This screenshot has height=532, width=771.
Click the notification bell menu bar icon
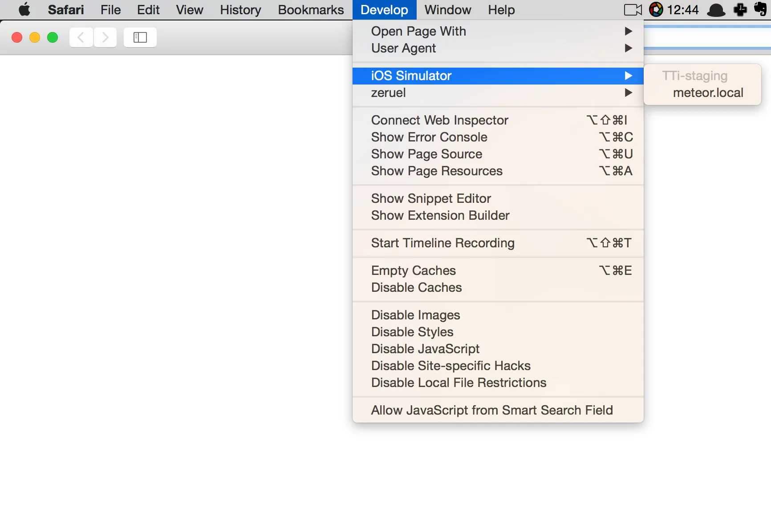click(715, 10)
